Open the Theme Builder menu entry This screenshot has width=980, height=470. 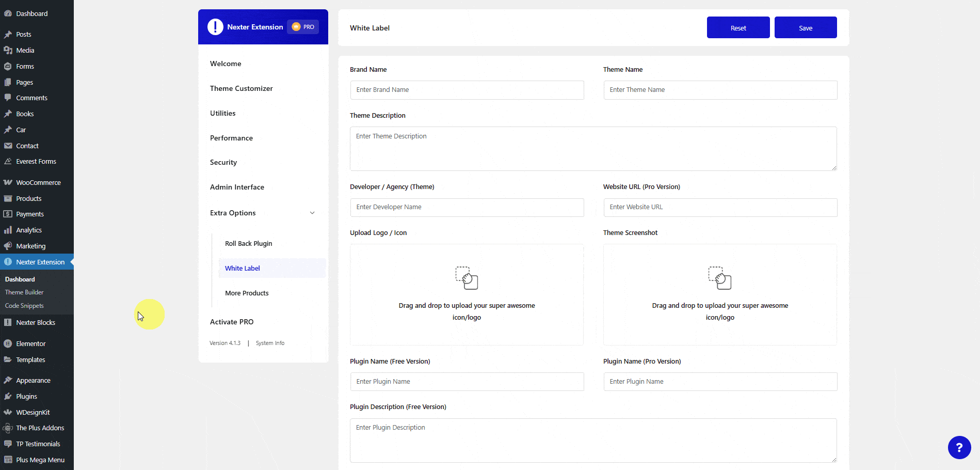click(x=24, y=292)
